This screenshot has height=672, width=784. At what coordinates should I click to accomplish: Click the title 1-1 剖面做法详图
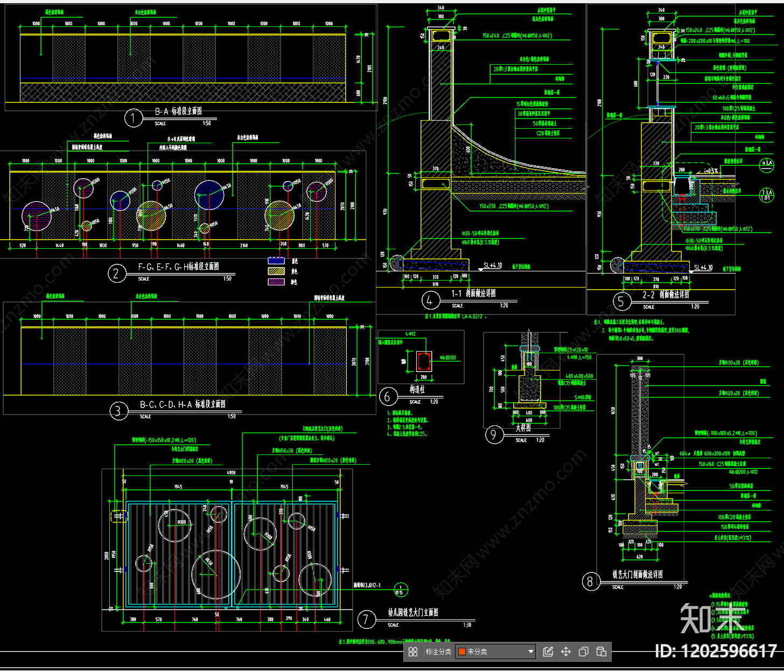[473, 293]
